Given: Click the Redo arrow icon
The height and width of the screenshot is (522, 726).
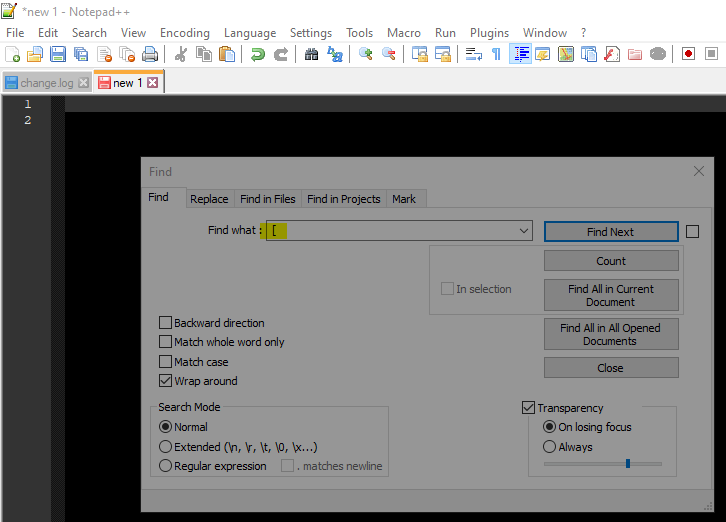Looking at the screenshot, I should click(281, 54).
